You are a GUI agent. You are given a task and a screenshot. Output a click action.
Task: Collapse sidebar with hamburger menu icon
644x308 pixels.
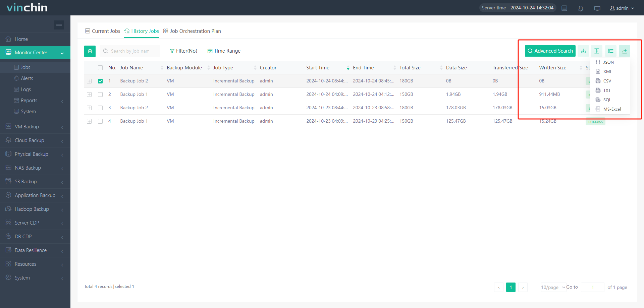coord(59,25)
